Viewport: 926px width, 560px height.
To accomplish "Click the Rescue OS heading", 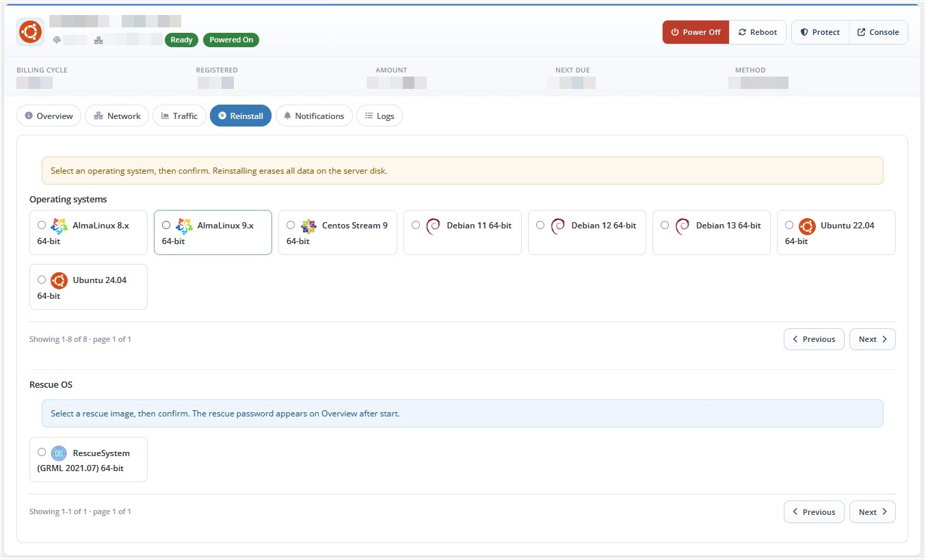I will (x=51, y=385).
